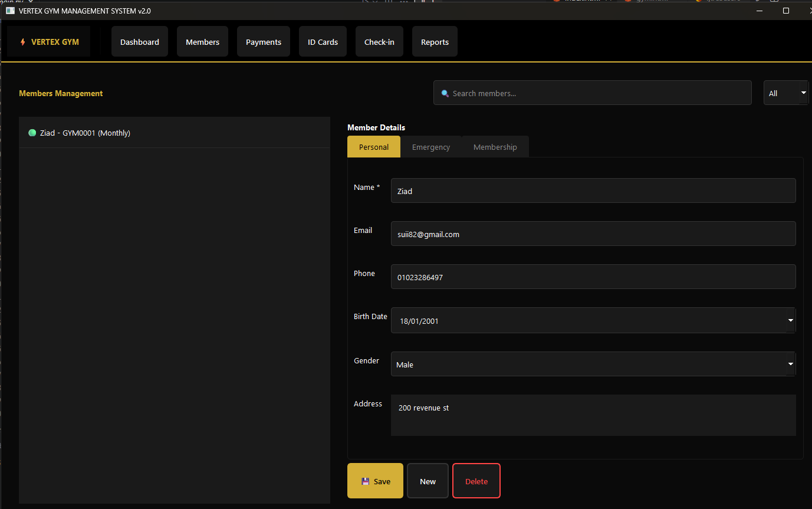Go to the Payments section
This screenshot has width=812, height=509.
263,42
